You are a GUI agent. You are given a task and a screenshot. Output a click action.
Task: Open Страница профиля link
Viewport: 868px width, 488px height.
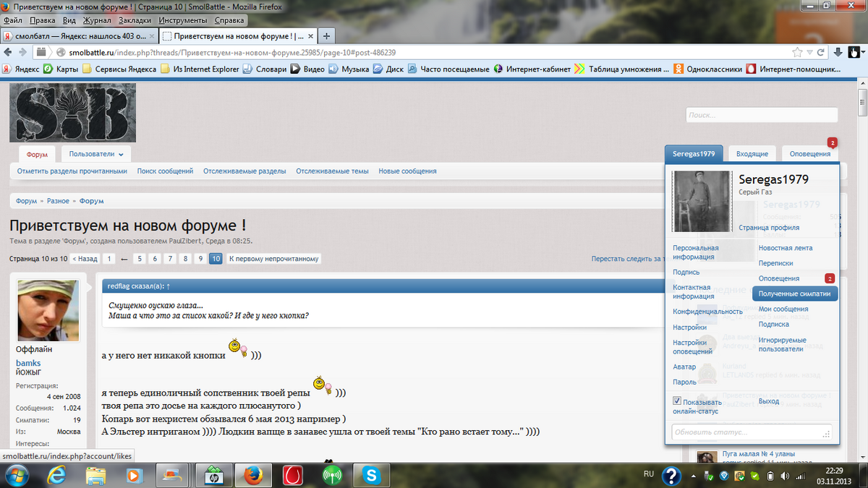pyautogui.click(x=769, y=228)
